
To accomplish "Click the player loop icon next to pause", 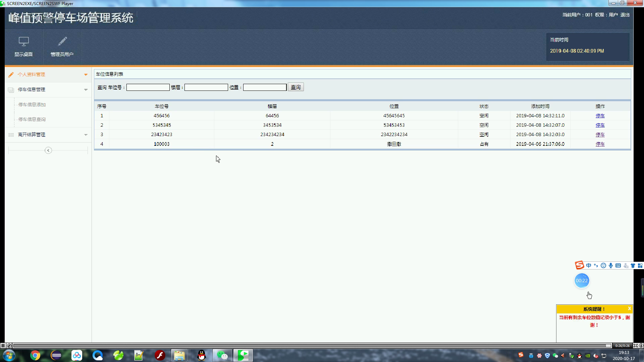I will coord(9,346).
